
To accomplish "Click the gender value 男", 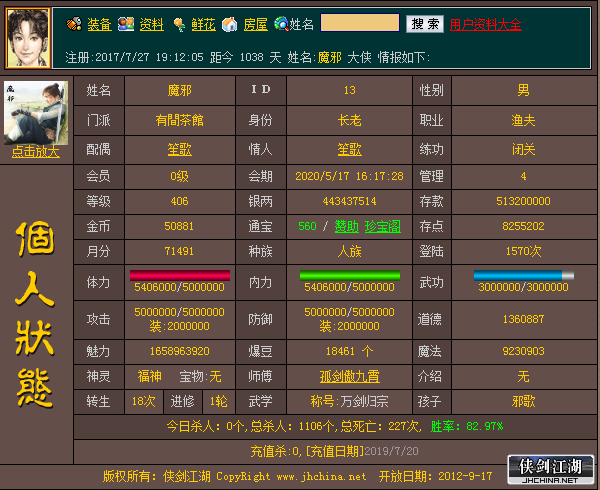I will 523,90.
